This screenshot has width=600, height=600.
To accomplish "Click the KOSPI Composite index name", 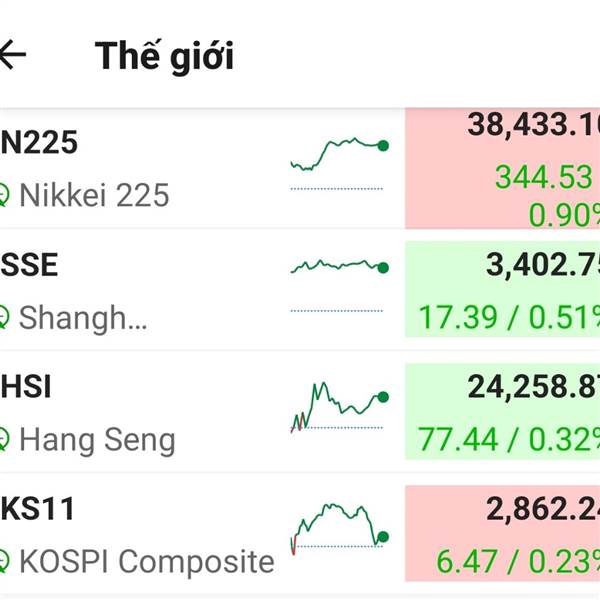I will [147, 562].
